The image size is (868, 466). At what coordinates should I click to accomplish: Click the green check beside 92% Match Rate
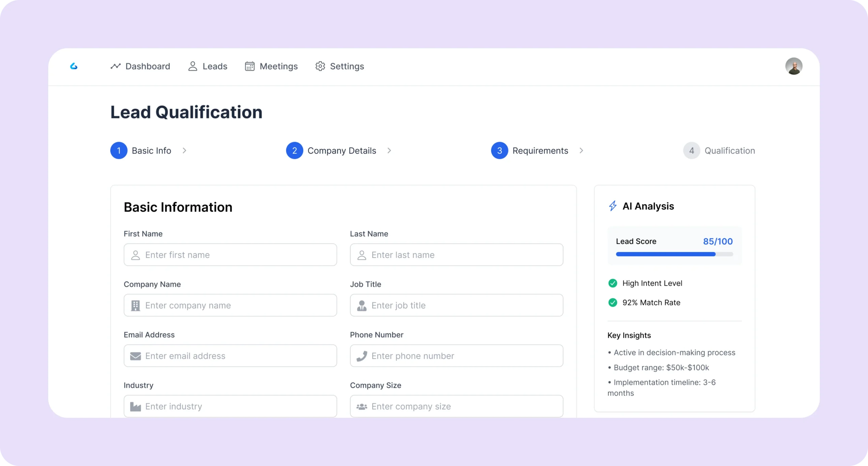tap(613, 302)
